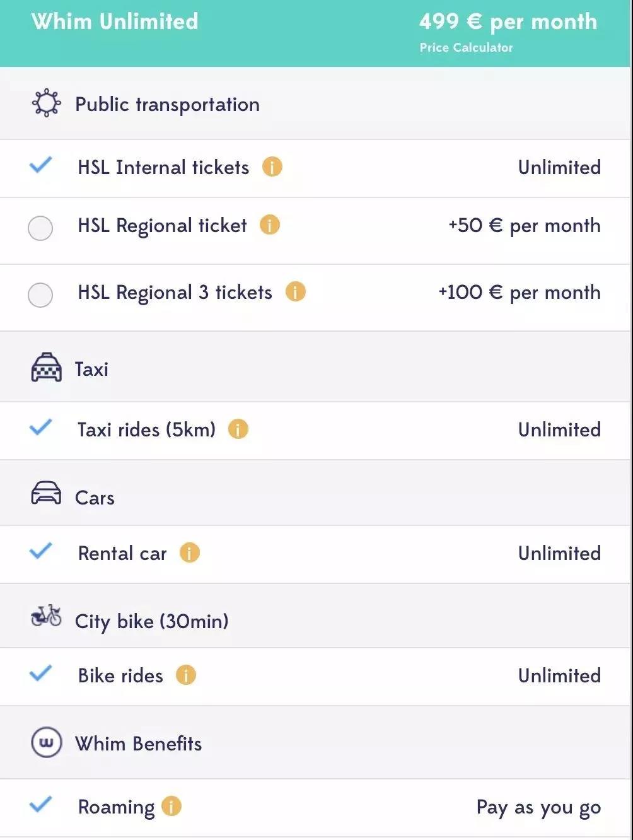Image resolution: width=633 pixels, height=840 pixels.
Task: Open info for HSL Regional ticket
Action: coord(269,225)
